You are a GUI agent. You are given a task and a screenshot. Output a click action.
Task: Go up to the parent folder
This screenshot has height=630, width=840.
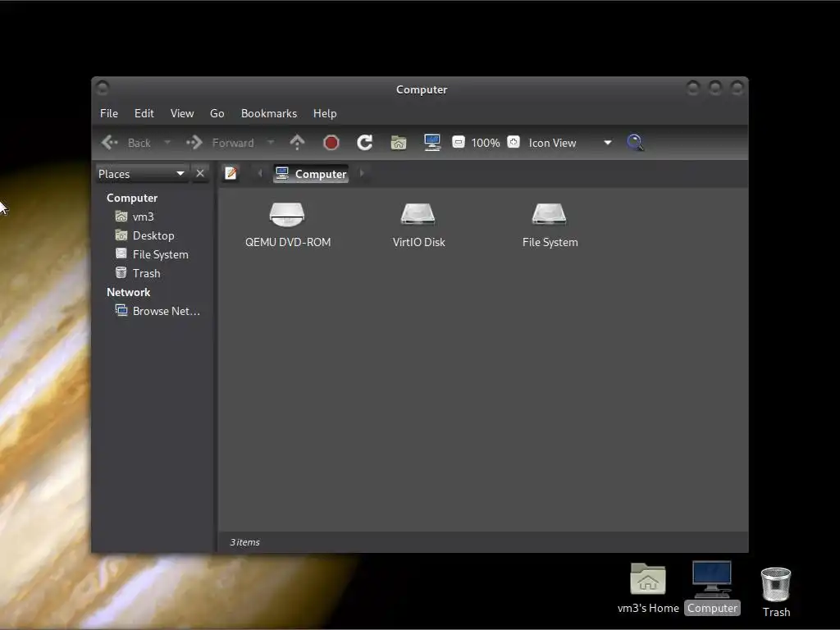click(297, 143)
